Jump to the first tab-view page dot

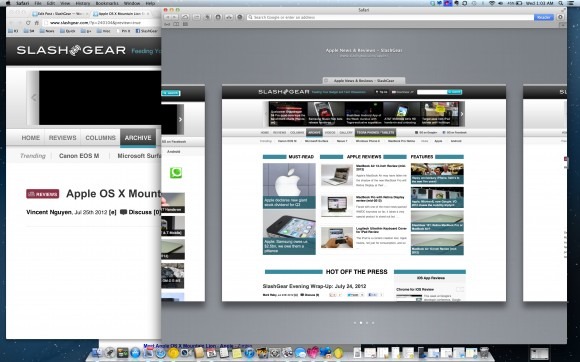point(355,322)
